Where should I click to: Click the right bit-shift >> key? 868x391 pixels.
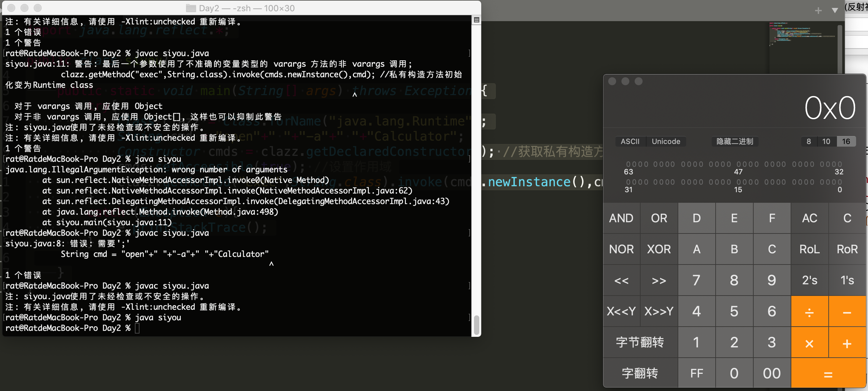[659, 280]
